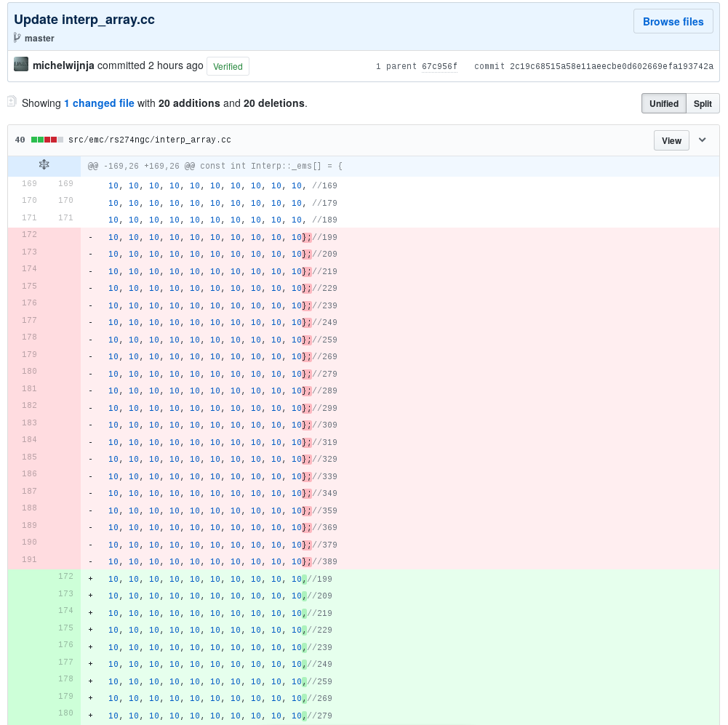Viewport: 728px width, 725px height.
Task: Click the plus marker on added line 176
Action: [x=90, y=647]
